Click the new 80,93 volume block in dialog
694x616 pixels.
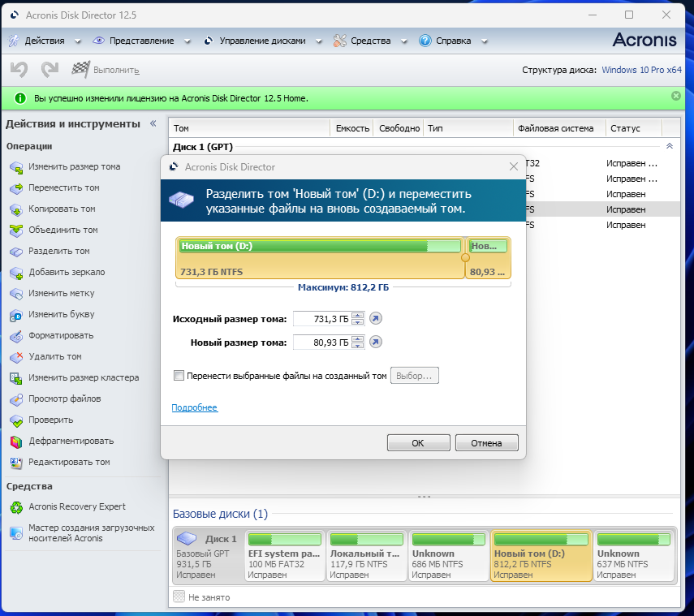pos(488,258)
